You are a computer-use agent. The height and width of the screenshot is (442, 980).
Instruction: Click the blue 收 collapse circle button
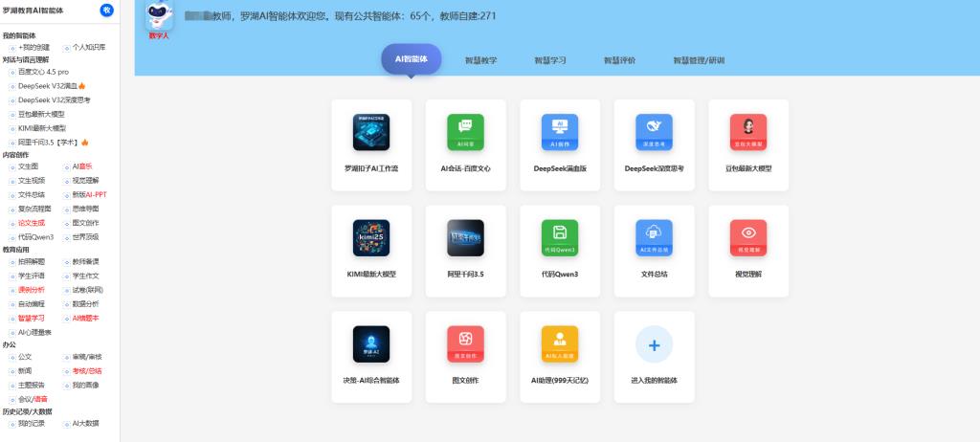[107, 10]
